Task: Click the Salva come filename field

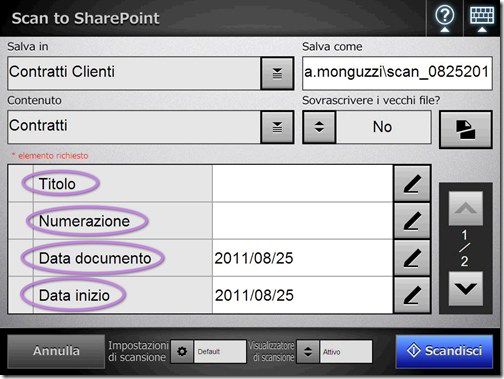Action: (x=397, y=73)
